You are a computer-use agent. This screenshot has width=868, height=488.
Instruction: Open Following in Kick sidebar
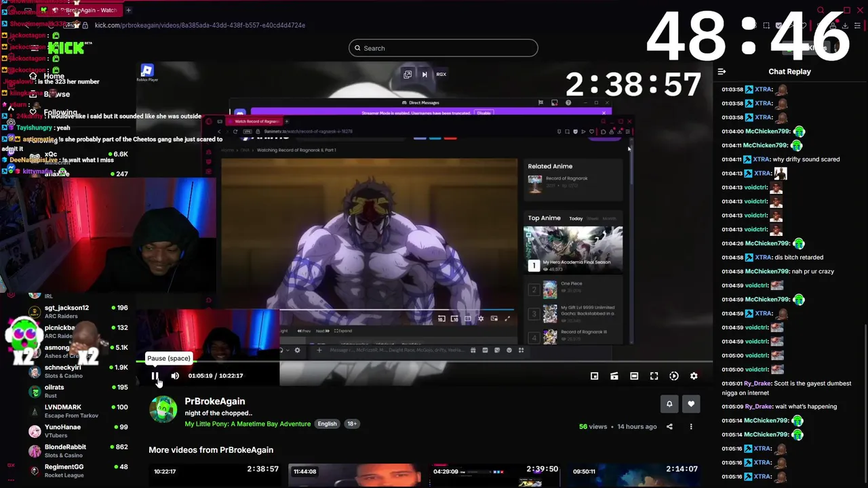pyautogui.click(x=54, y=113)
